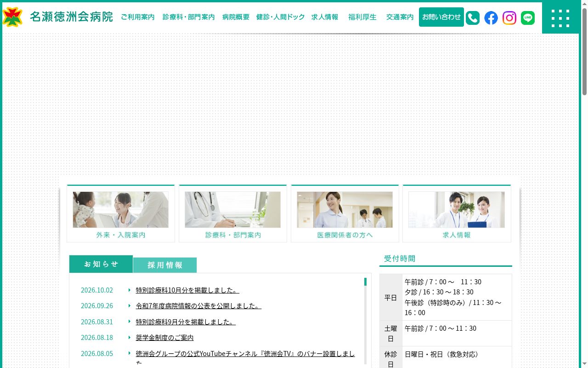Viewport: 588px width, 368px height.
Task: Switch to the 採用情報 tab
Action: point(165,265)
